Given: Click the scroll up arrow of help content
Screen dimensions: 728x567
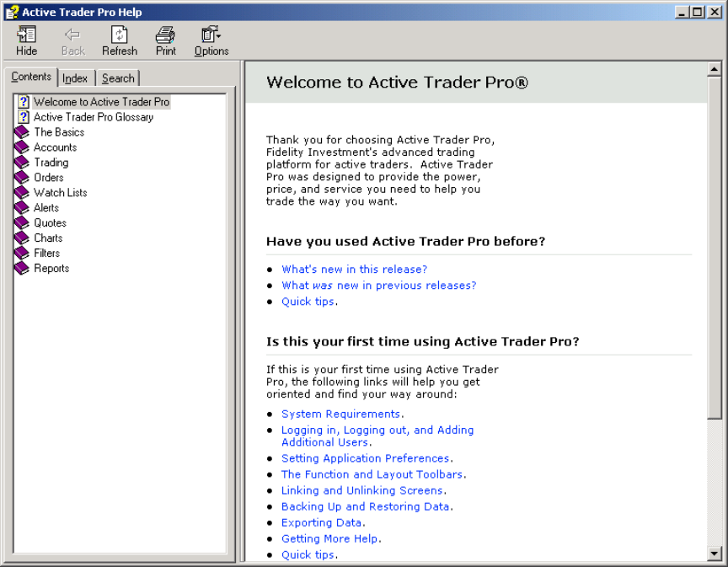Looking at the screenshot, I should [x=714, y=70].
